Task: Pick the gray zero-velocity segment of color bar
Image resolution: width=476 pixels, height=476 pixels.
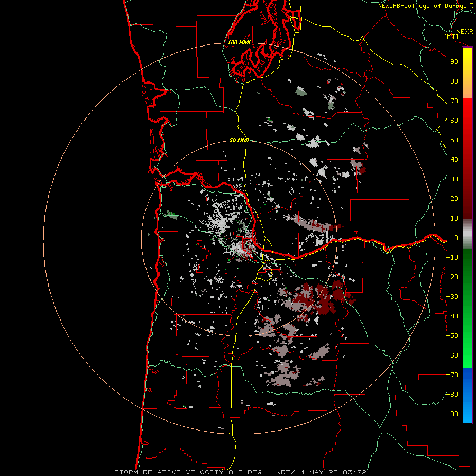Action: click(467, 234)
